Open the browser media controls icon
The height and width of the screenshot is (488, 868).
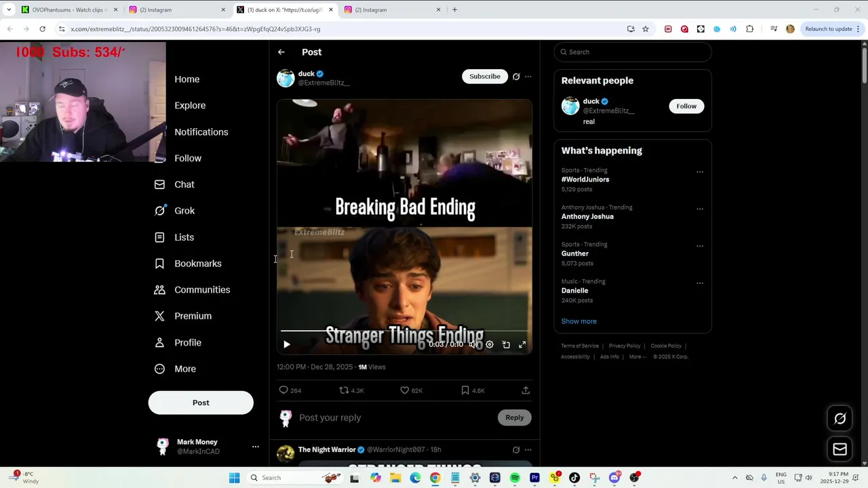pyautogui.click(x=774, y=29)
